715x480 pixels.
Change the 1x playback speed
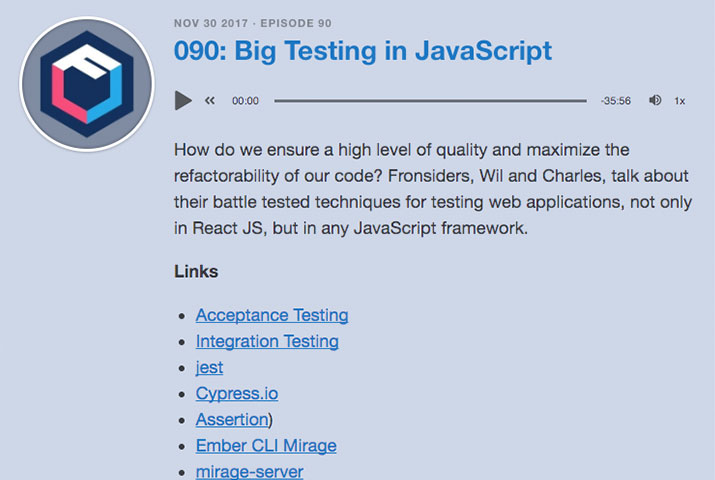coord(680,100)
